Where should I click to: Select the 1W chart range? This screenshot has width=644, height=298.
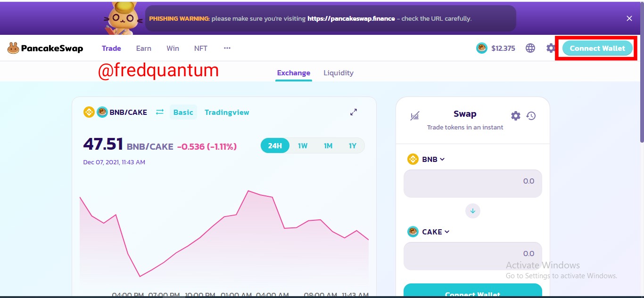click(x=303, y=146)
